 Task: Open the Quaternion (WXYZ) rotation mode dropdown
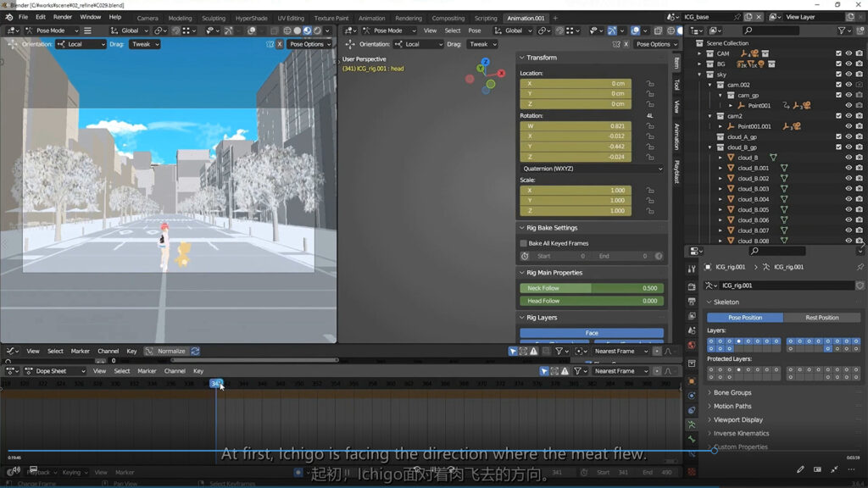click(x=592, y=169)
